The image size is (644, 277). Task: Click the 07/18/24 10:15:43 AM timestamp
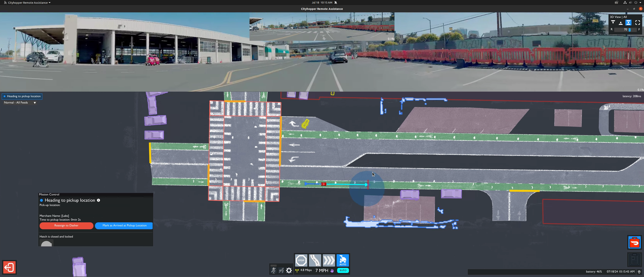click(x=621, y=272)
